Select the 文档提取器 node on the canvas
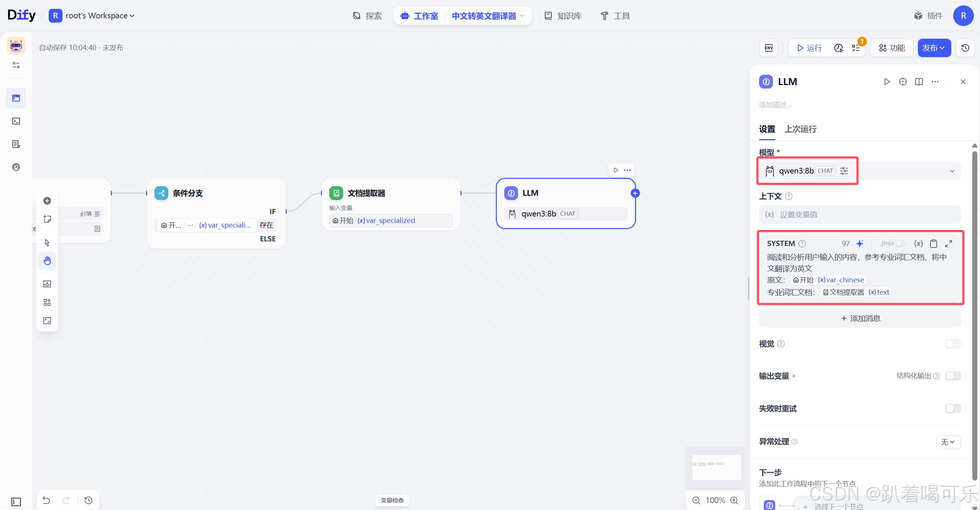 391,205
